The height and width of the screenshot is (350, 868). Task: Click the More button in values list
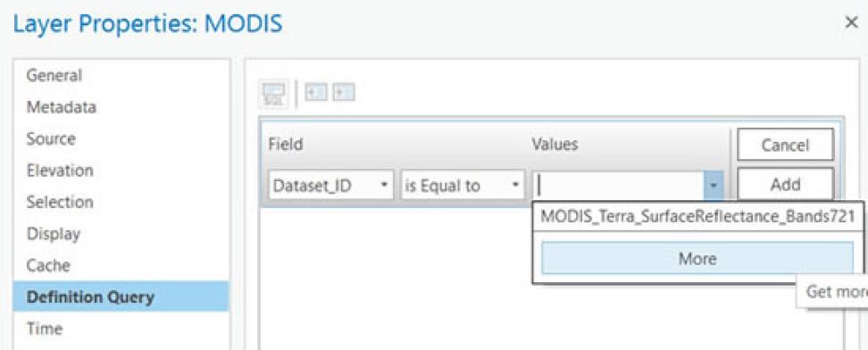point(697,258)
